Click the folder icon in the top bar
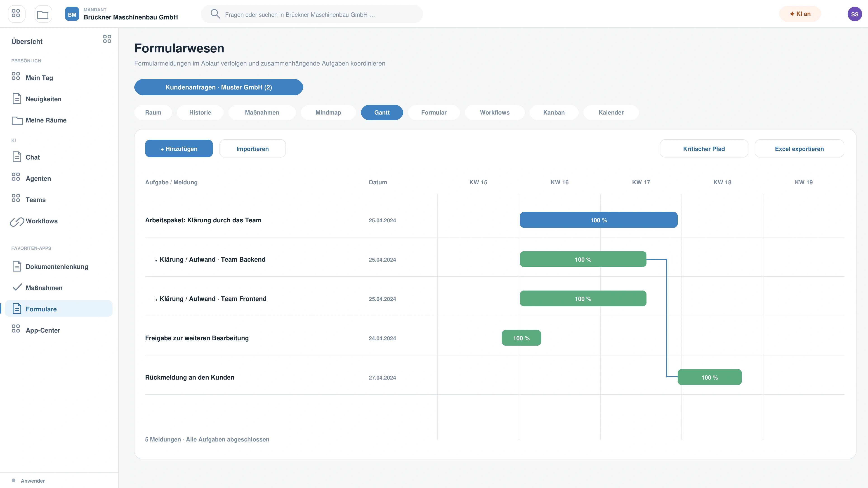 click(43, 14)
